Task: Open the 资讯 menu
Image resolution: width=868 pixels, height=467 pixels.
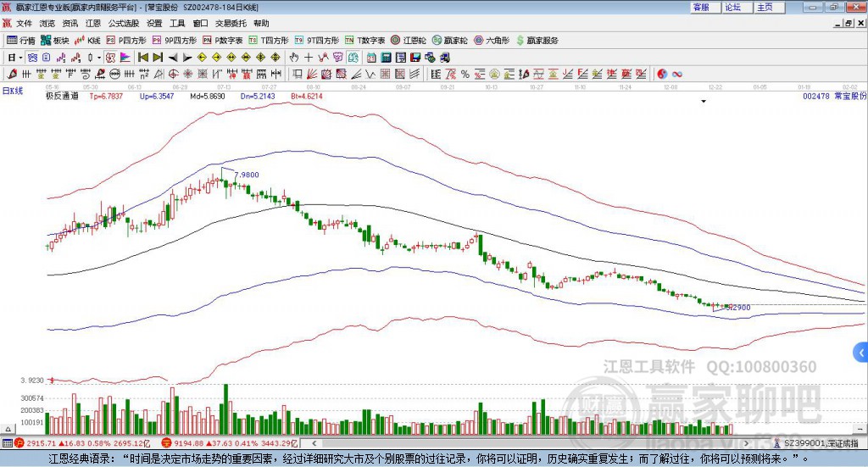Action: pyautogui.click(x=70, y=23)
